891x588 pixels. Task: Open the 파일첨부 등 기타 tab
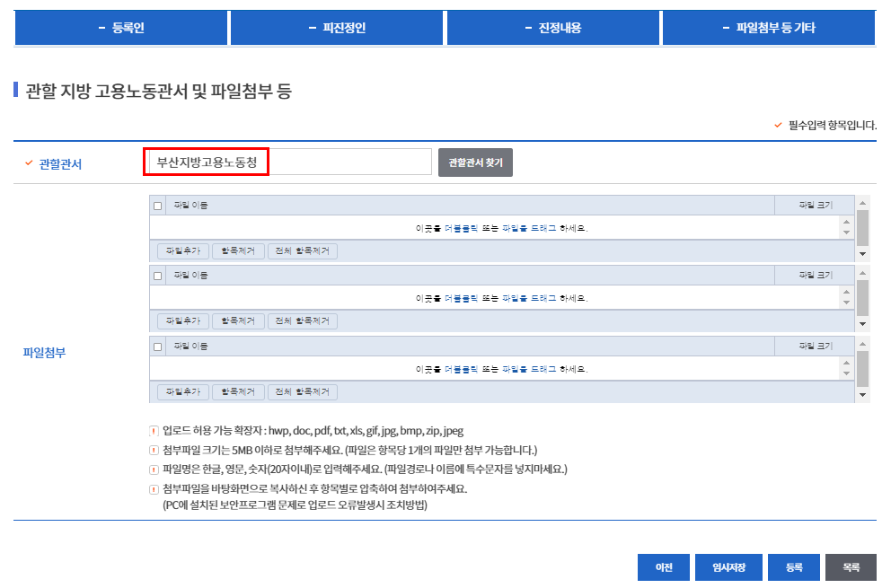(768, 28)
